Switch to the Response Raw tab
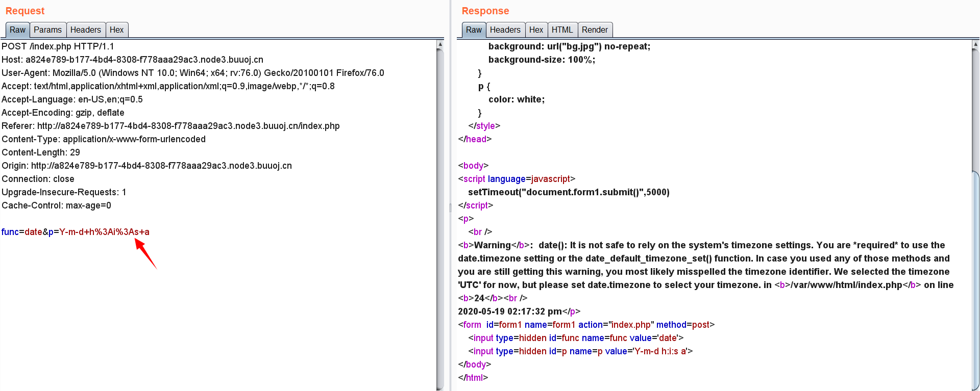Image resolution: width=980 pixels, height=391 pixels. (x=474, y=30)
